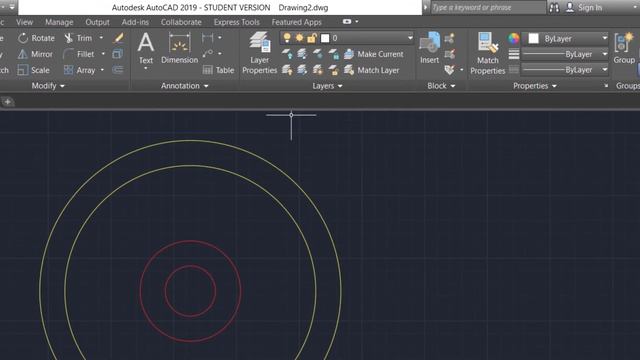Insert a Table

pyautogui.click(x=218, y=70)
